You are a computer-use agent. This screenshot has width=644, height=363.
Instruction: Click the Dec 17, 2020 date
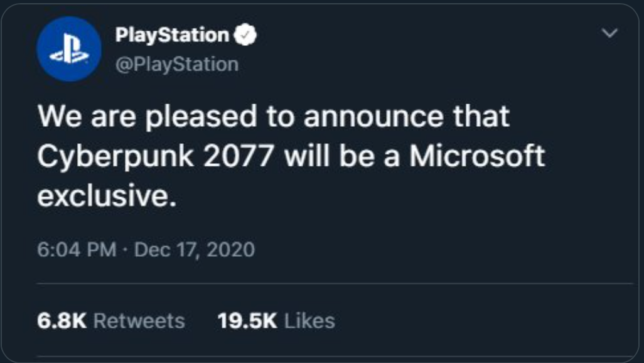195,249
